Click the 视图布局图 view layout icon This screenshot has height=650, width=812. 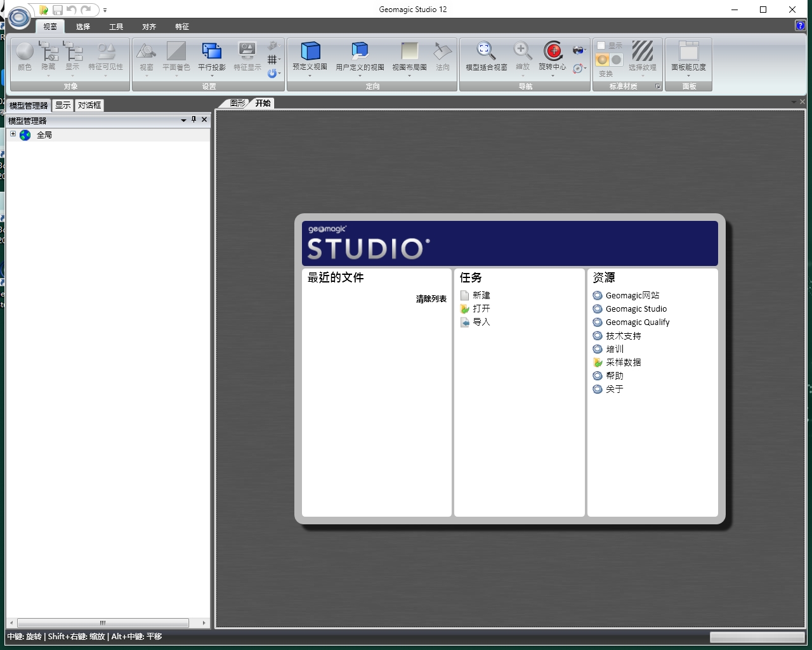410,51
